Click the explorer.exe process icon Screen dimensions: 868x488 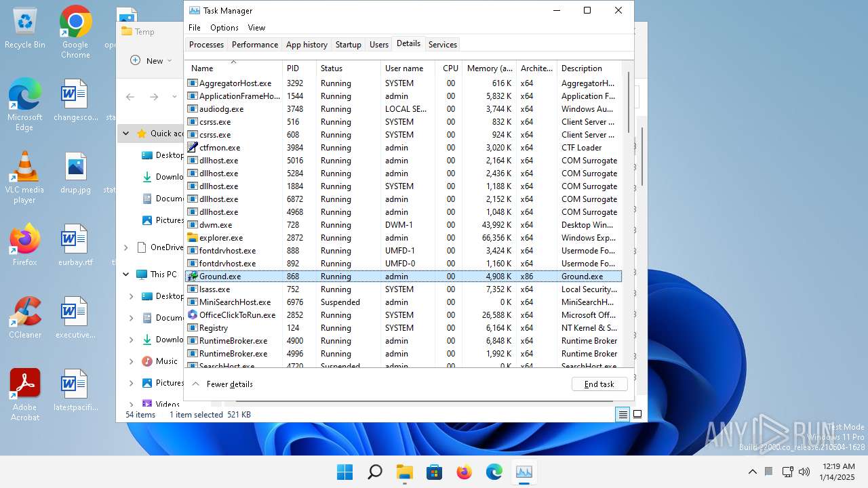pos(193,238)
